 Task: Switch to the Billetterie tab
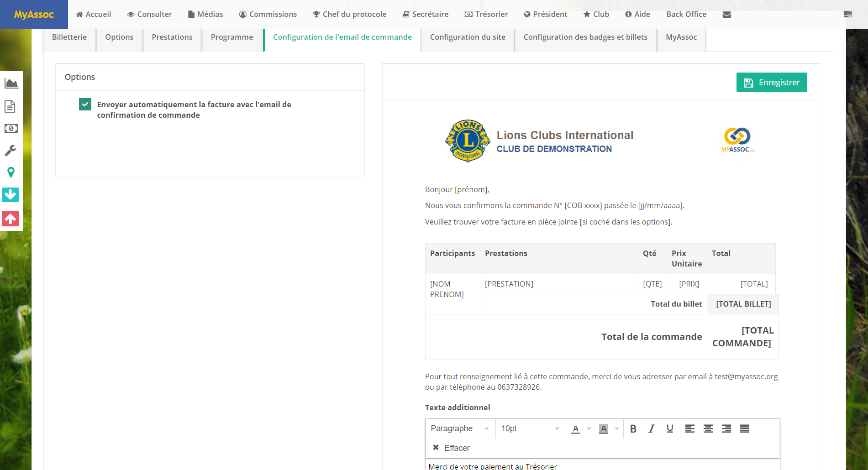tap(69, 37)
